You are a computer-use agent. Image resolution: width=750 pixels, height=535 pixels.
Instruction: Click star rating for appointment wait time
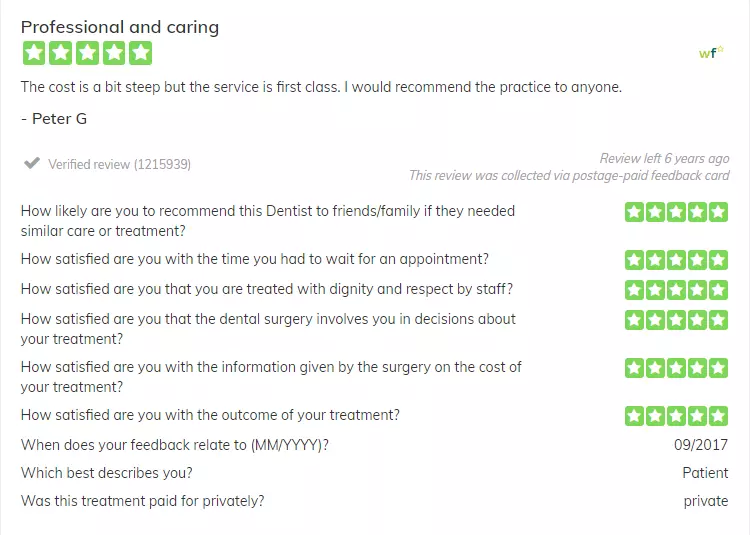coord(676,260)
